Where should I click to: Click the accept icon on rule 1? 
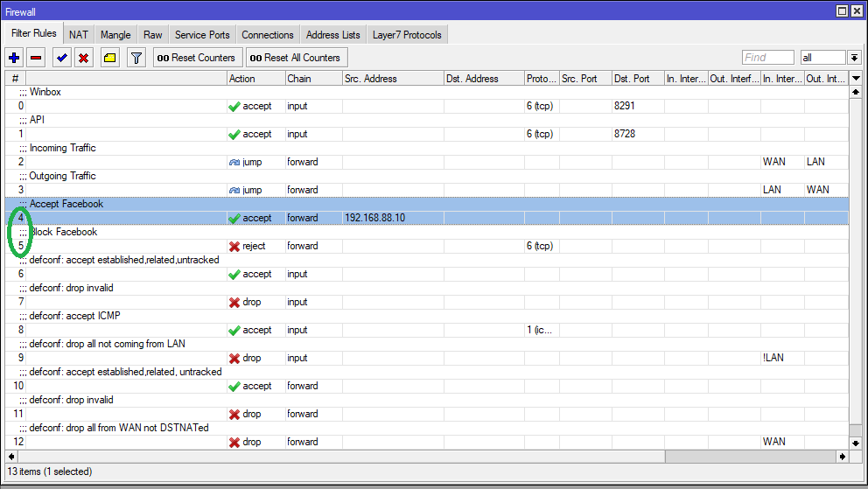(x=234, y=135)
